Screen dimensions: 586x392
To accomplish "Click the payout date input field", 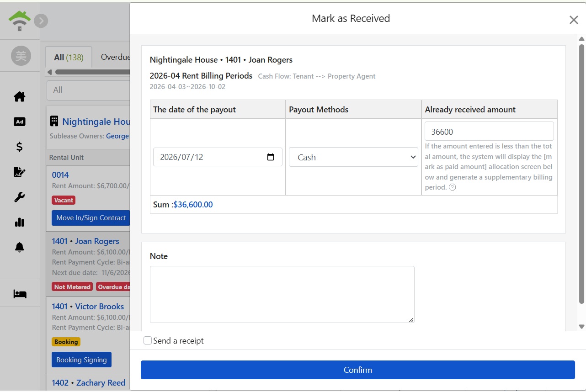I will [x=218, y=157].
